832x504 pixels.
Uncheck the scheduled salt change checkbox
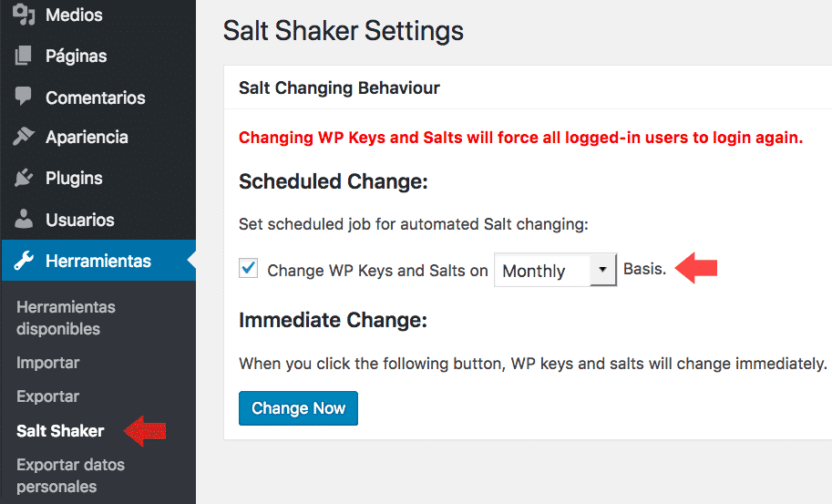[248, 270]
